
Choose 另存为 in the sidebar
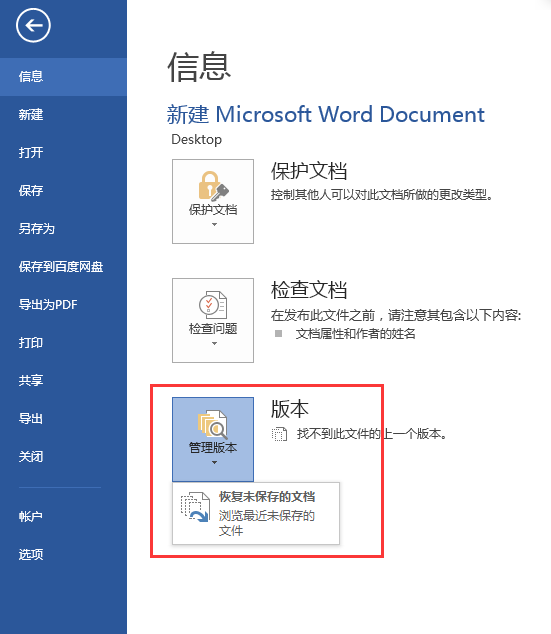point(63,228)
